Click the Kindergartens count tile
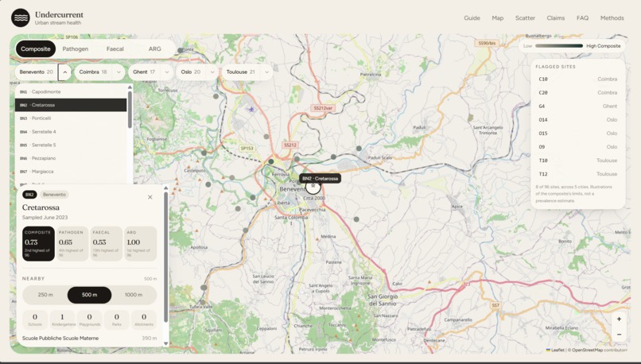 coord(62,319)
